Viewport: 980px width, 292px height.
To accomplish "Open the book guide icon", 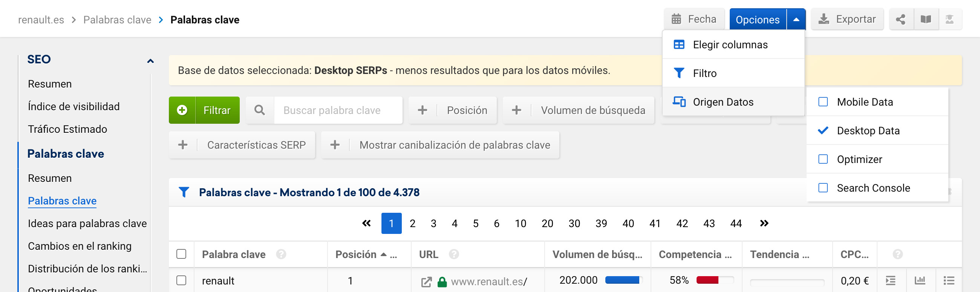I will tap(926, 19).
